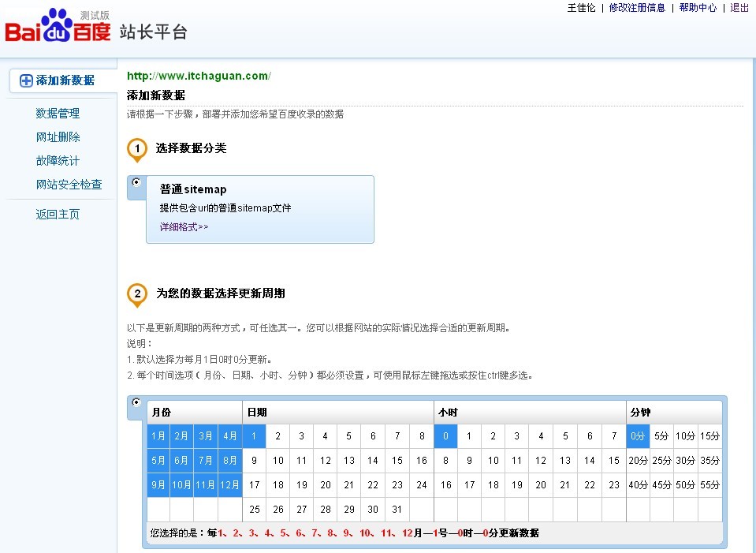Toggle month 2月
Screen dimensions: 756x553
point(181,436)
